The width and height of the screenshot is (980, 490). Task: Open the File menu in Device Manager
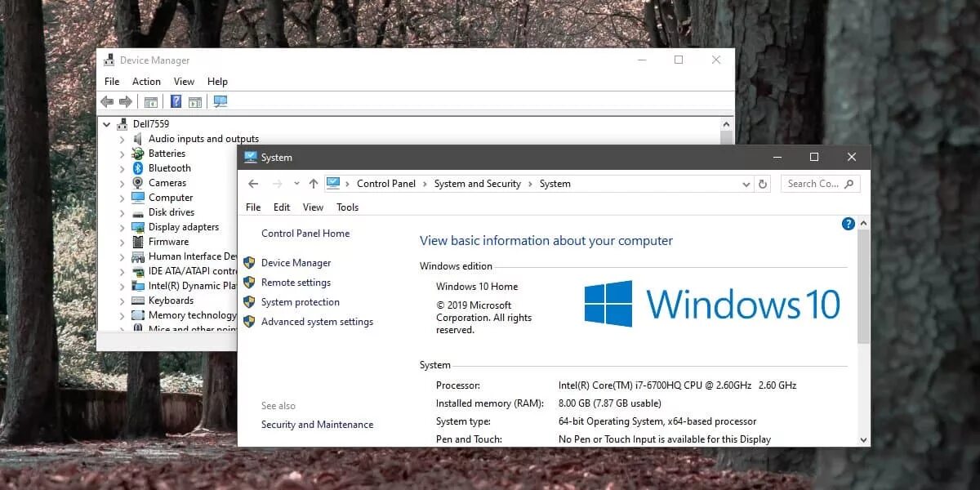[x=112, y=82]
